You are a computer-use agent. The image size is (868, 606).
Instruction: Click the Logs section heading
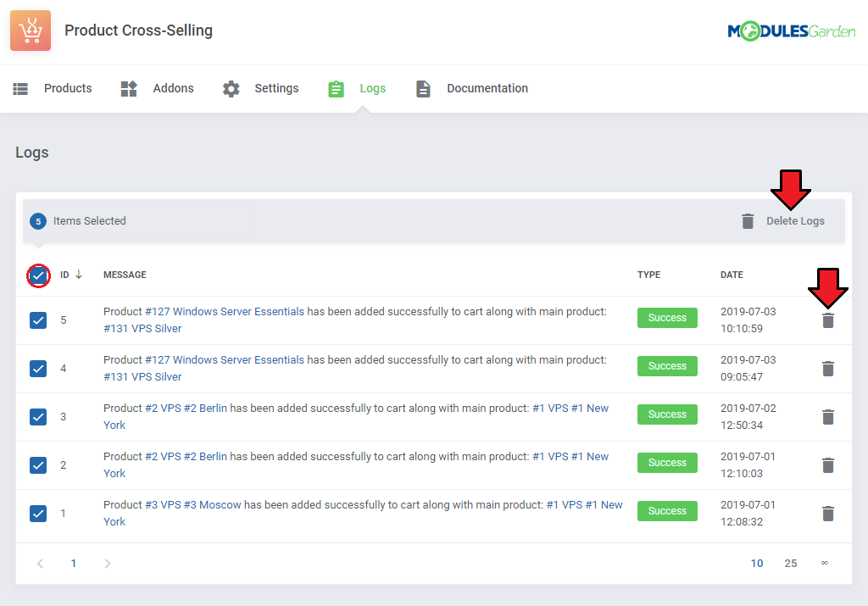pyautogui.click(x=32, y=153)
